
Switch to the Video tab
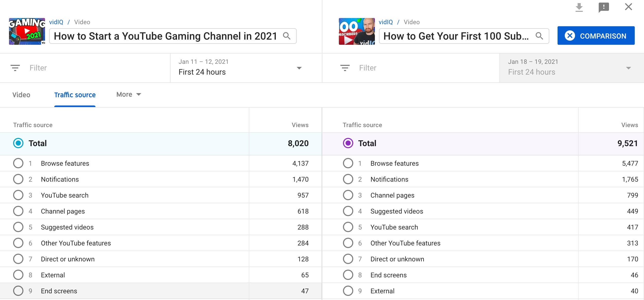point(21,94)
